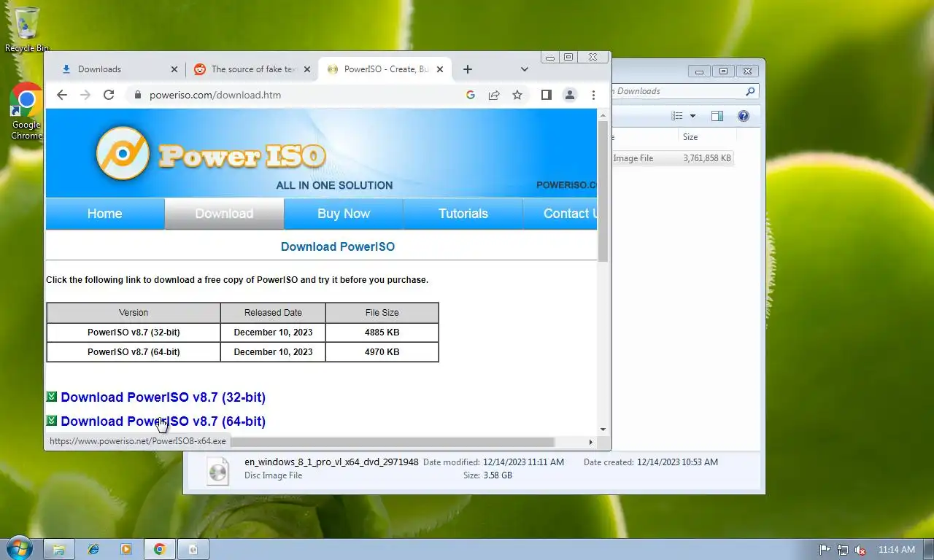Open the Buy Now menu item

click(x=344, y=214)
